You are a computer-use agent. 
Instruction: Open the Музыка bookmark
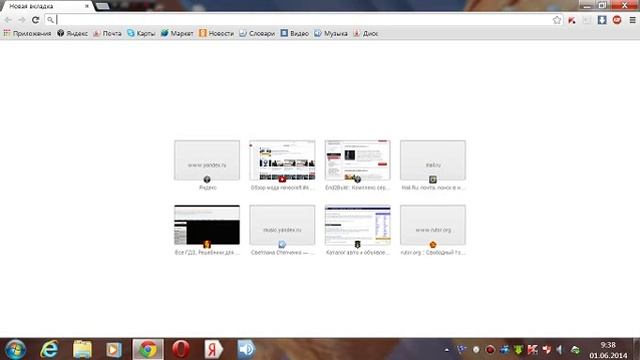coord(331,33)
